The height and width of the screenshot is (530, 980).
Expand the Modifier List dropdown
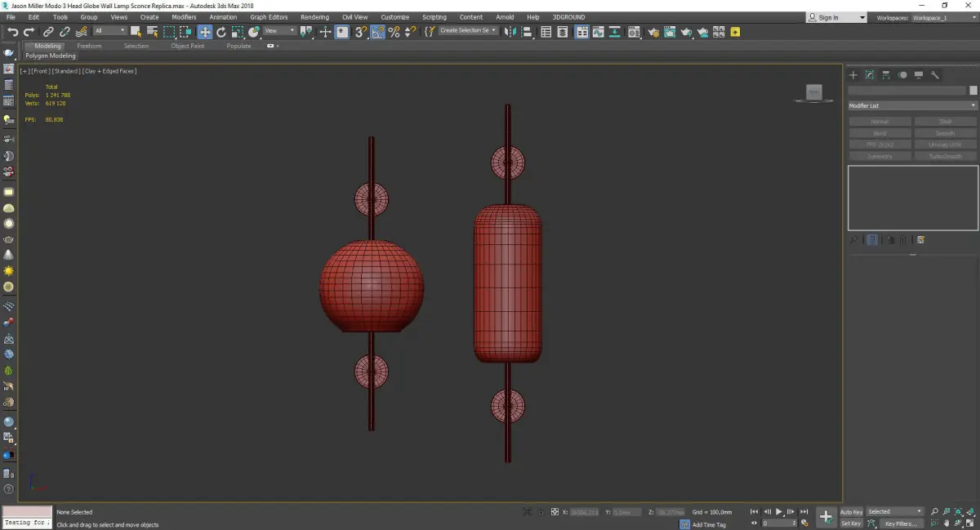pos(912,105)
